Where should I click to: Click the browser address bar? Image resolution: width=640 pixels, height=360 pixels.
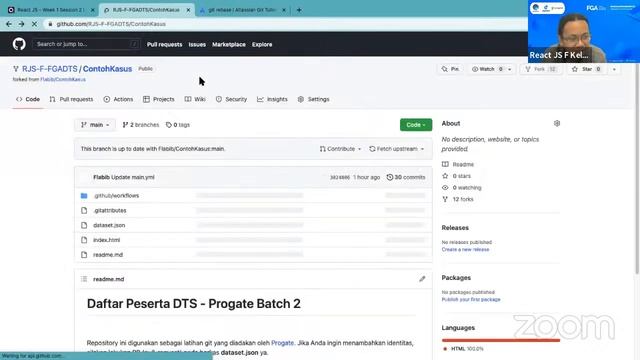click(x=286, y=24)
